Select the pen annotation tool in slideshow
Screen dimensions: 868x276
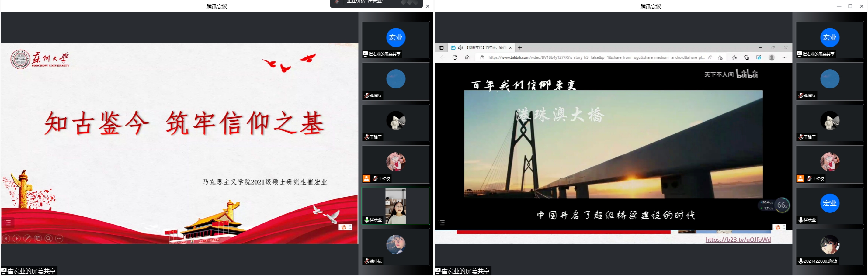point(27,239)
